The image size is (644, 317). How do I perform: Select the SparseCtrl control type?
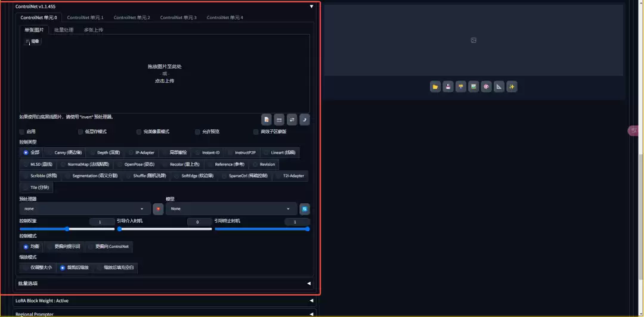244,176
